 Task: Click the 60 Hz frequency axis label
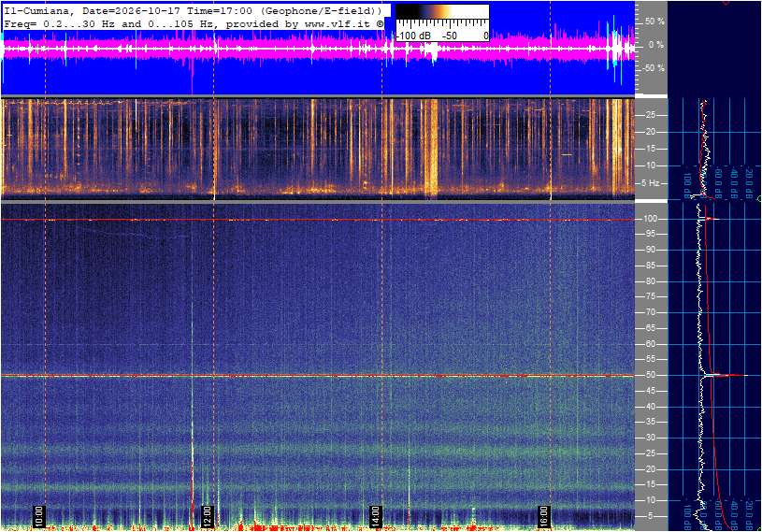pos(650,344)
